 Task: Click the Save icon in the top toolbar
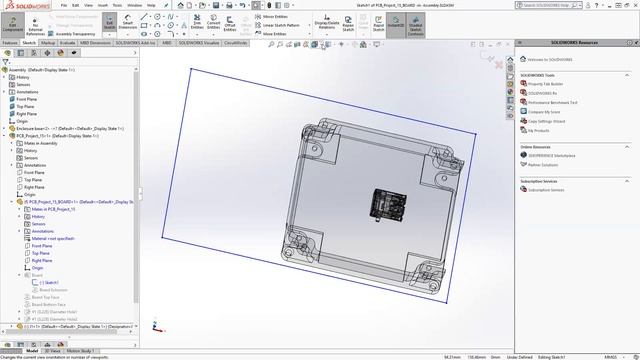(x=216, y=5)
